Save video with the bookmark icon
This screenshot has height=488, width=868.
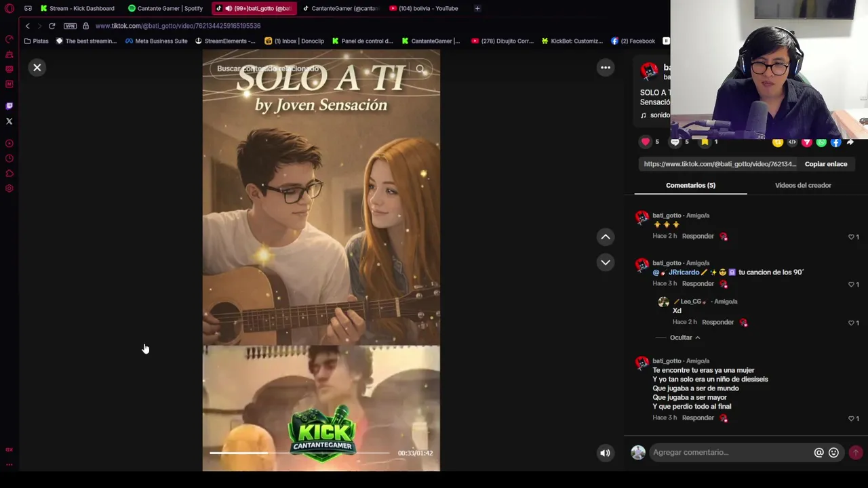pyautogui.click(x=705, y=142)
